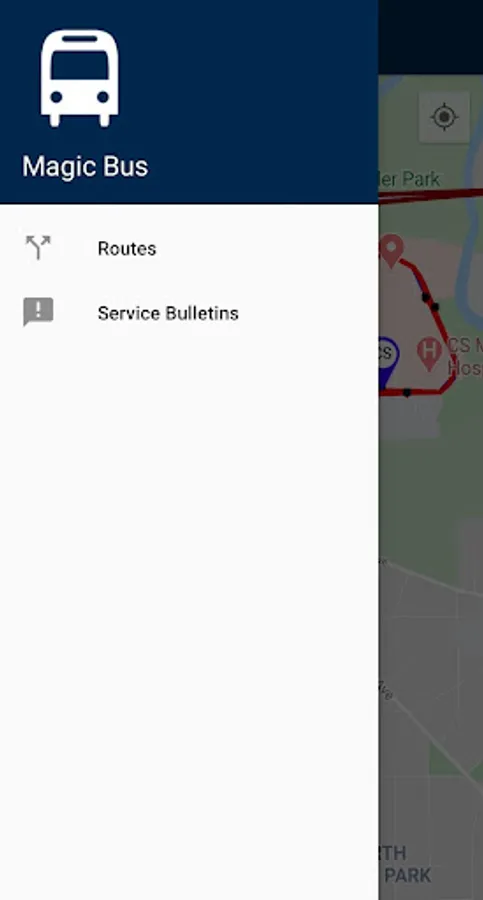Tap the hospital H marker on map

(x=429, y=354)
